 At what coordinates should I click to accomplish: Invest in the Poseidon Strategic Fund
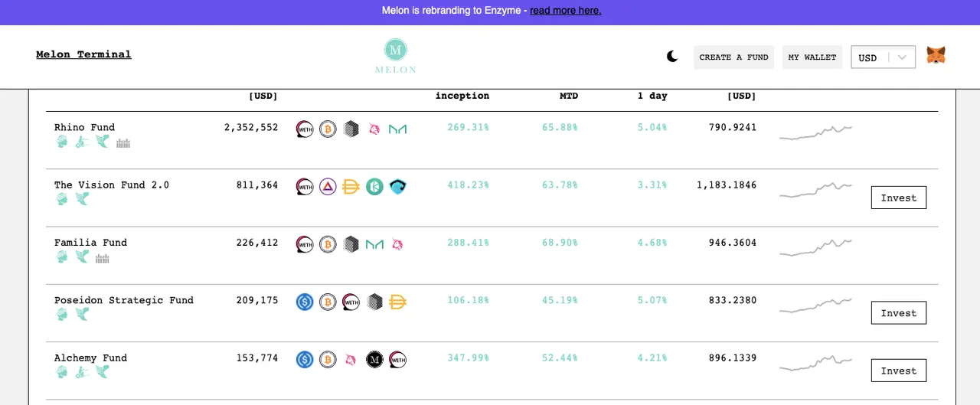click(x=899, y=313)
